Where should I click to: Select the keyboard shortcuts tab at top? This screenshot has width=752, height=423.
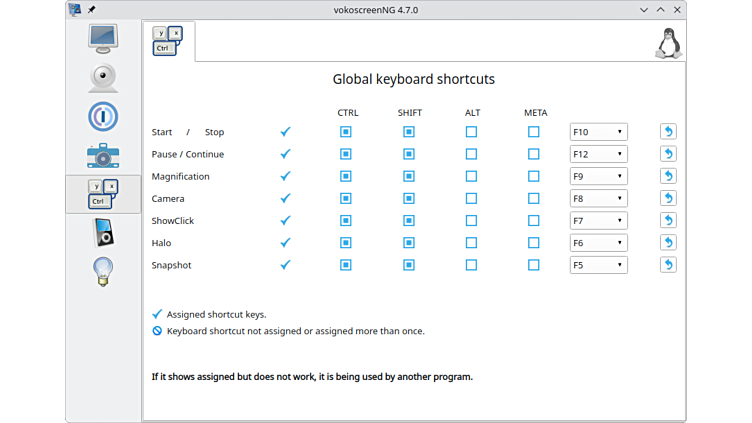168,41
